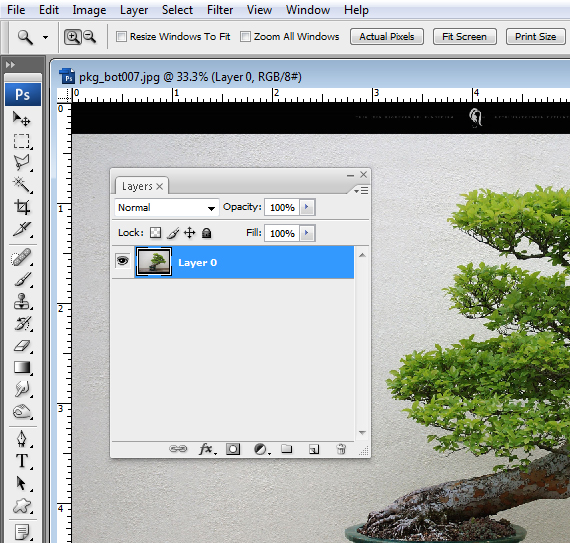This screenshot has height=543, width=570.
Task: Hide Layer 0 using the eye icon
Action: click(x=123, y=261)
